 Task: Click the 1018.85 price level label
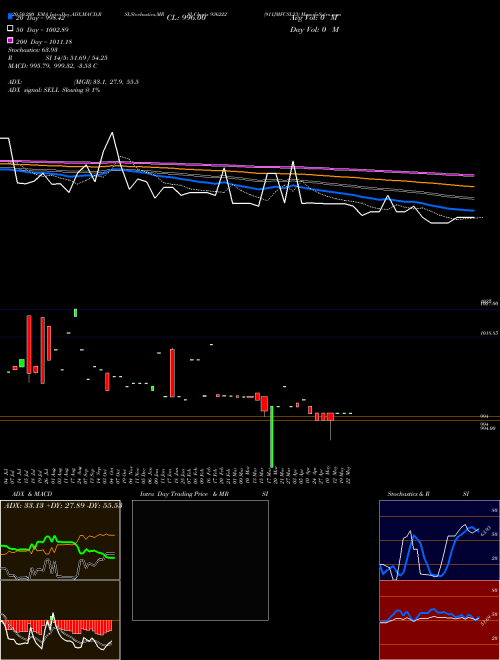coord(489,333)
